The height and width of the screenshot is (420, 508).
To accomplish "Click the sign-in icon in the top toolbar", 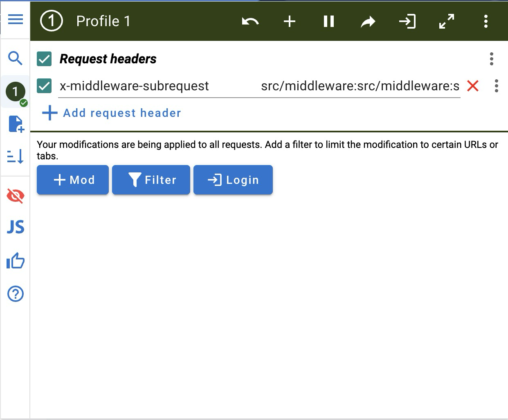I will (x=407, y=21).
